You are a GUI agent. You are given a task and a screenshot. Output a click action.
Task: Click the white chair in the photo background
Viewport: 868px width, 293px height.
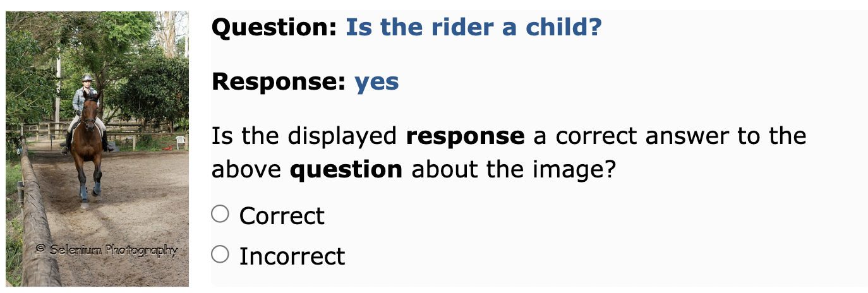(181, 142)
